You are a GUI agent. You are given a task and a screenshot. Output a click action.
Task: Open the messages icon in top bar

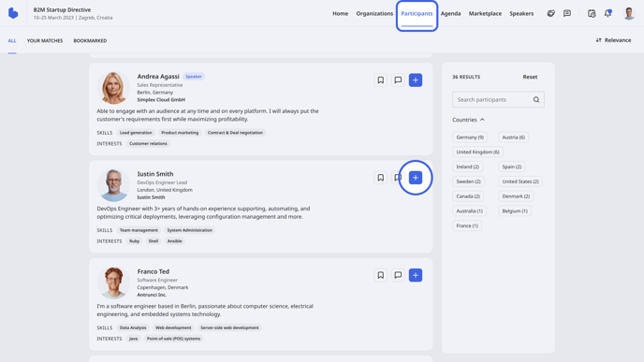pos(567,13)
